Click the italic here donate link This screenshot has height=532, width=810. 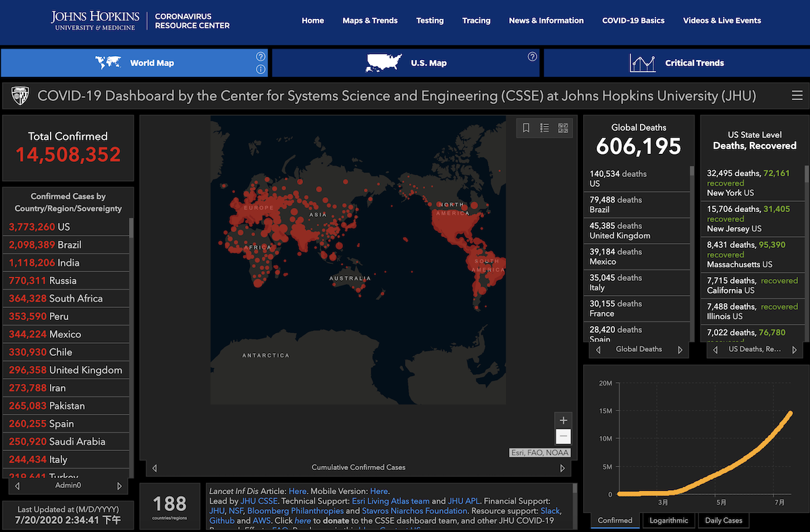[302, 521]
